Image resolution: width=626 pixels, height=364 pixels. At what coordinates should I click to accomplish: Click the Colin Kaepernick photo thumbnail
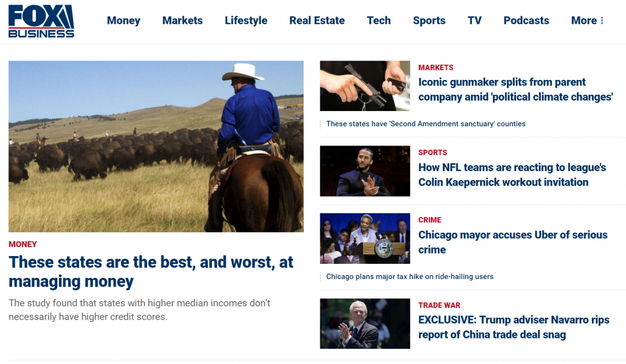[x=365, y=171]
